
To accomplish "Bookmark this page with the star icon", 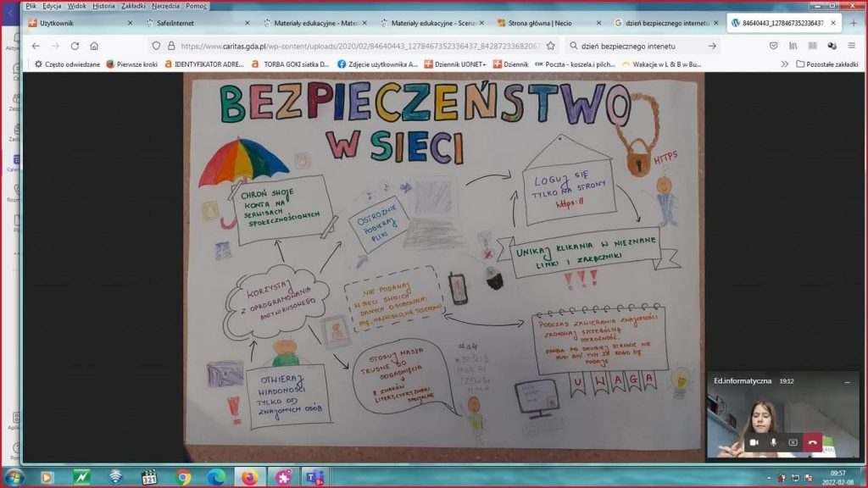I will [x=551, y=46].
